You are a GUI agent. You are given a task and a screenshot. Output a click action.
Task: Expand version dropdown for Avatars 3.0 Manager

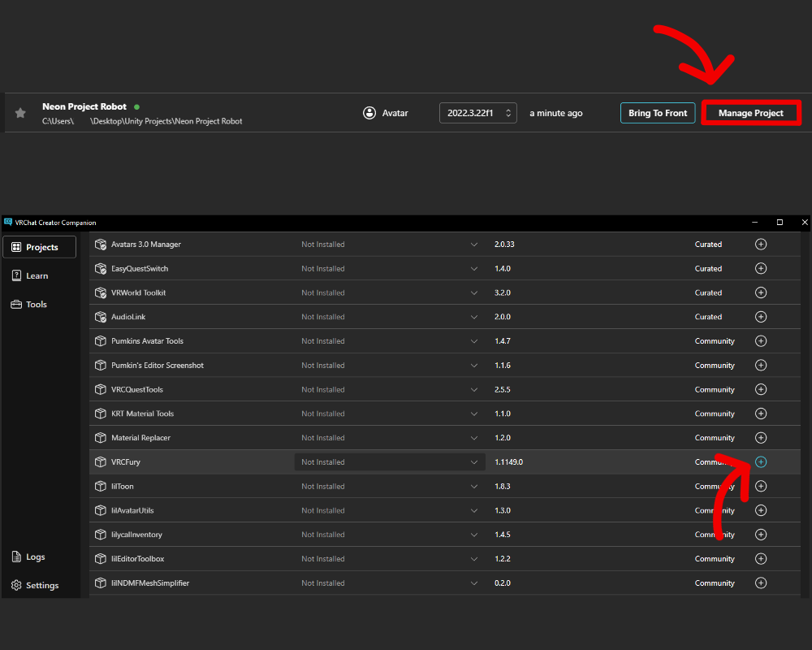coord(474,244)
